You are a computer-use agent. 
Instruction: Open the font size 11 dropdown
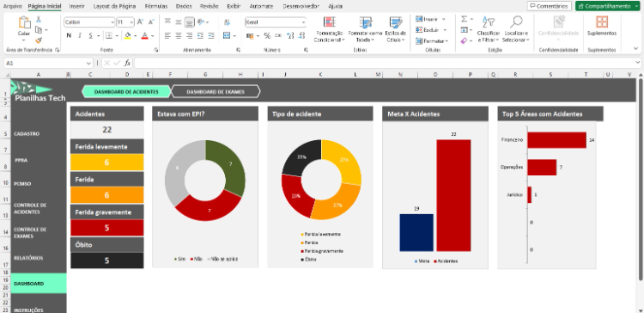tap(131, 22)
